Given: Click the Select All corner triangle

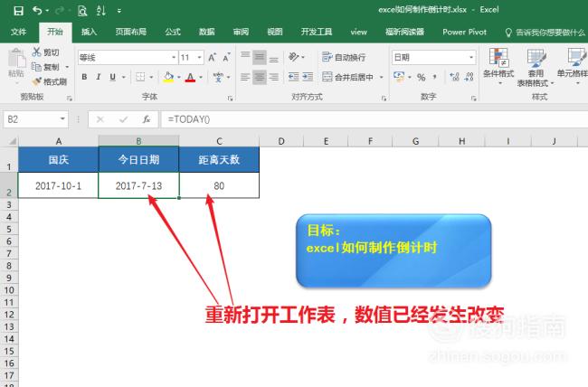Looking at the screenshot, I should [13, 141].
